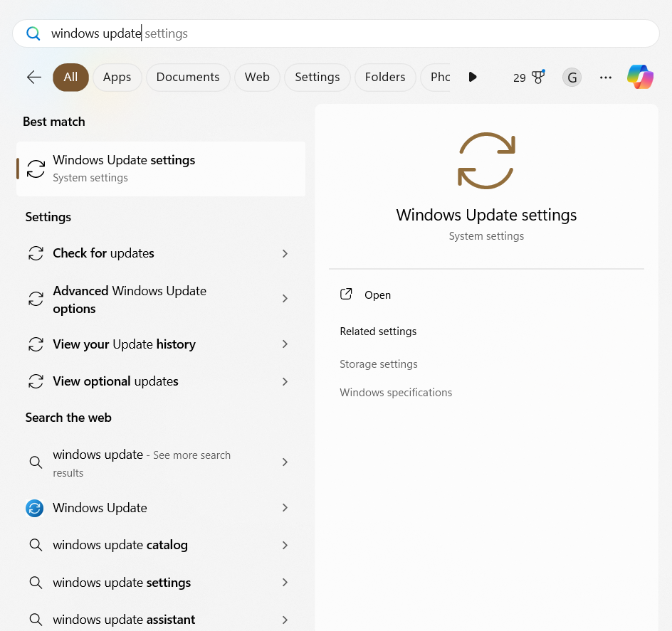The width and height of the screenshot is (672, 631).
Task: Expand the Windows Update web result chevron
Action: click(285, 508)
